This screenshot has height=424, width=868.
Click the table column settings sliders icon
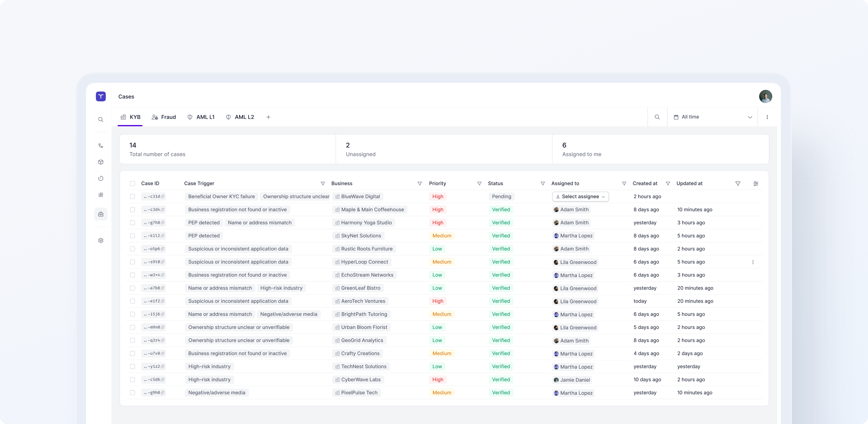[x=755, y=184]
